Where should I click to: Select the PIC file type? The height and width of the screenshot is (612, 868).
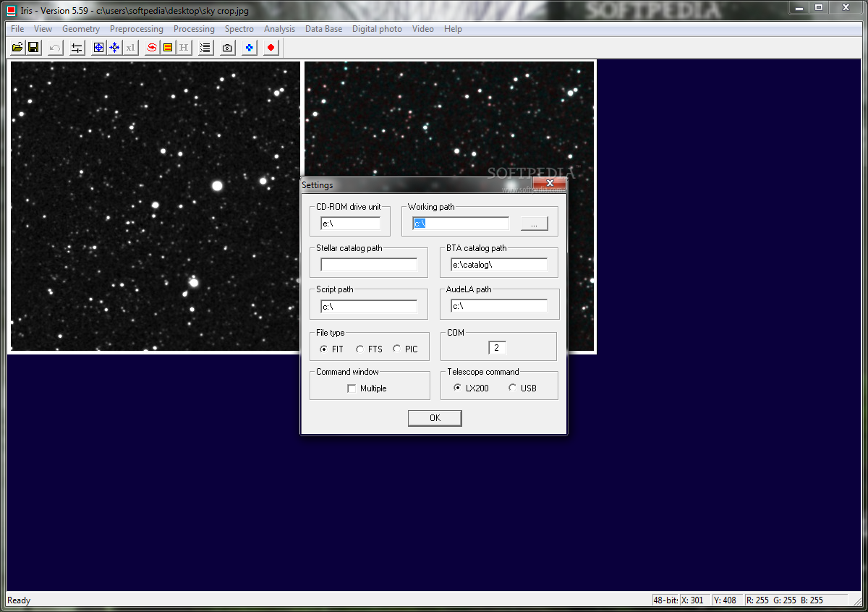tap(405, 349)
